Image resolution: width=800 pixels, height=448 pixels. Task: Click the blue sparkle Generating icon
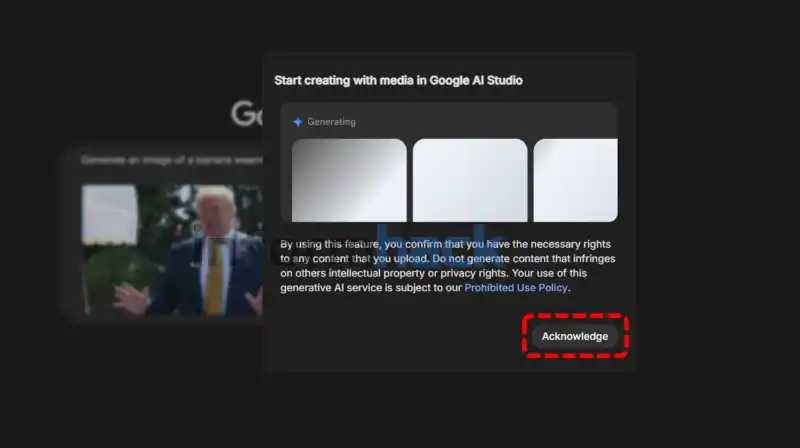(x=298, y=122)
